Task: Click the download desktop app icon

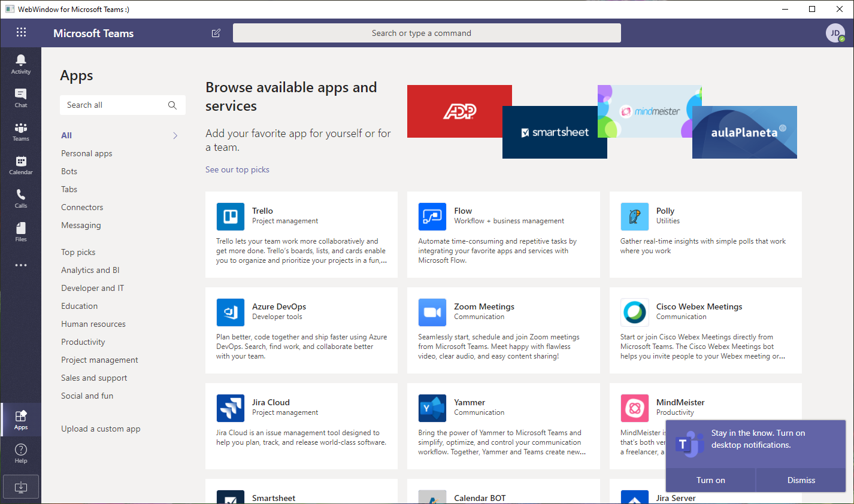Action: tap(21, 487)
